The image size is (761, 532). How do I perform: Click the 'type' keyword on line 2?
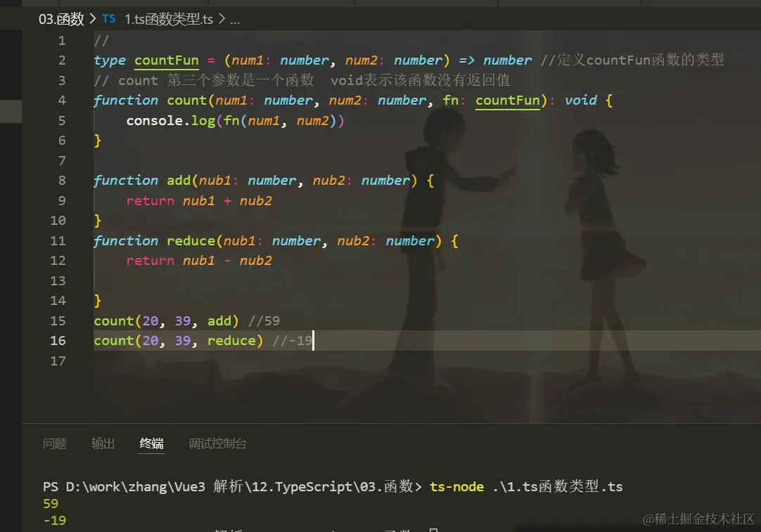tap(110, 60)
